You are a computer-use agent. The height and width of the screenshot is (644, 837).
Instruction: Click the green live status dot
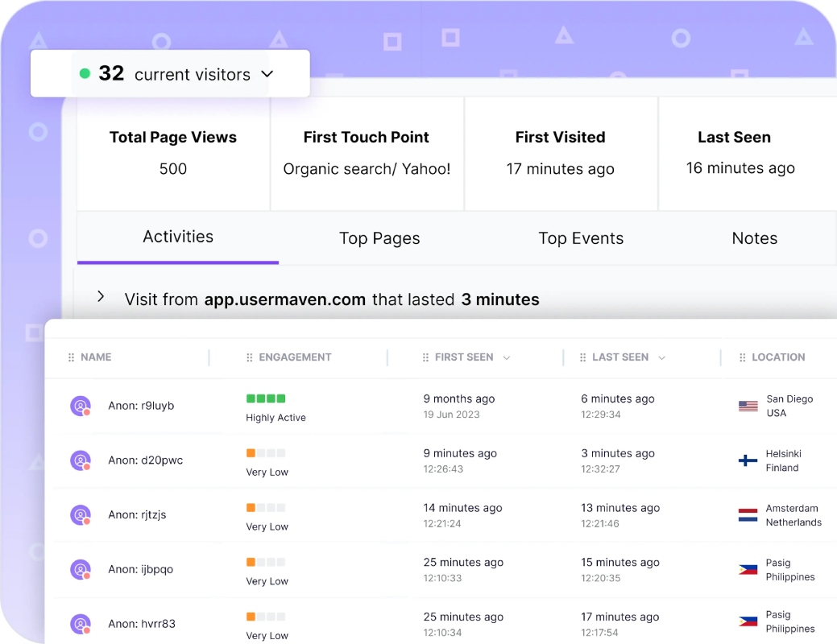pos(85,73)
